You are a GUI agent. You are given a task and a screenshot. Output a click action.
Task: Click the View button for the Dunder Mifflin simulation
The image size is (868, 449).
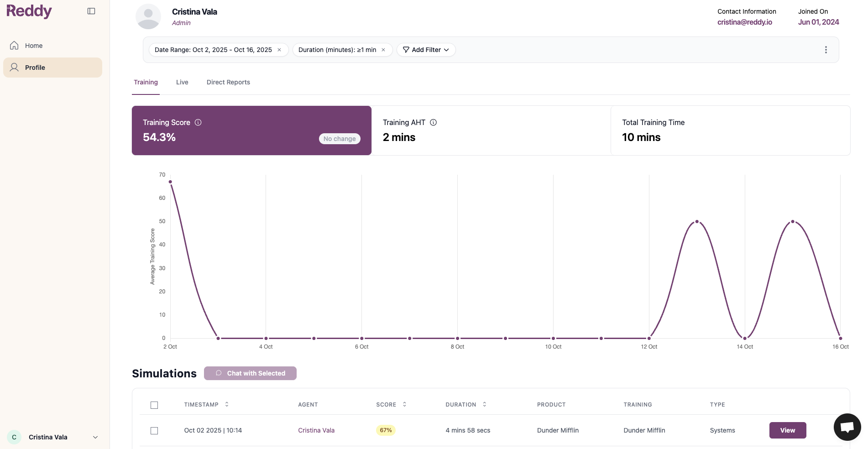point(787,430)
